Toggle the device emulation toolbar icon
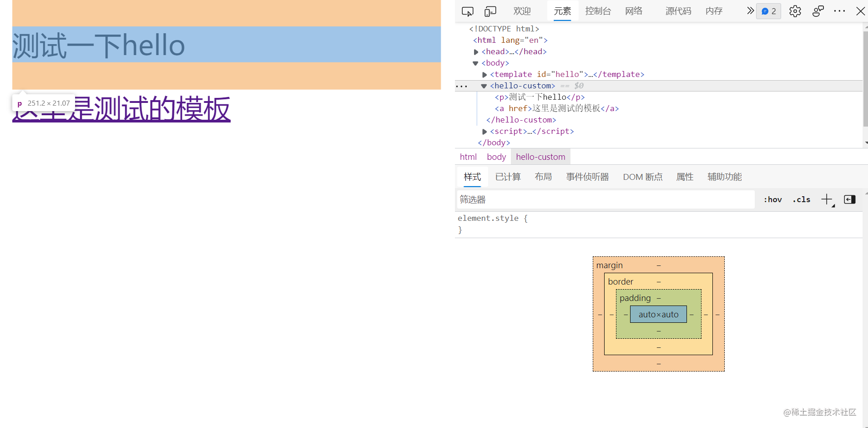Image resolution: width=868 pixels, height=428 pixels. [490, 11]
